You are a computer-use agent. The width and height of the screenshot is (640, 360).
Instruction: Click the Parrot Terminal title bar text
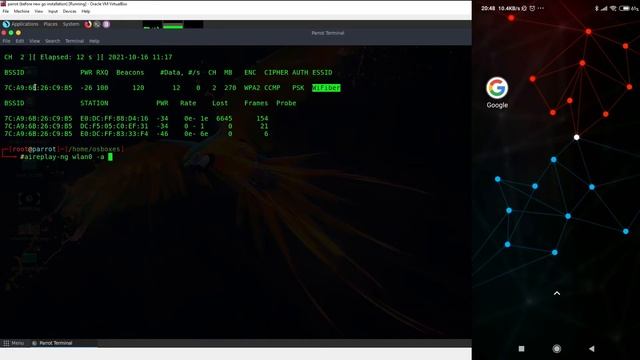tap(328, 33)
